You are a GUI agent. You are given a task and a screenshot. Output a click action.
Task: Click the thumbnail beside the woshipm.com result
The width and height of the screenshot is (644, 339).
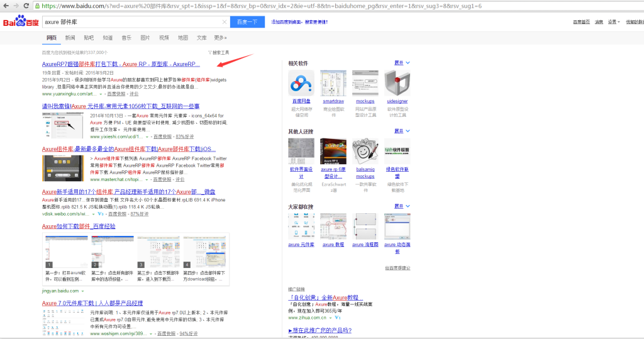62,323
